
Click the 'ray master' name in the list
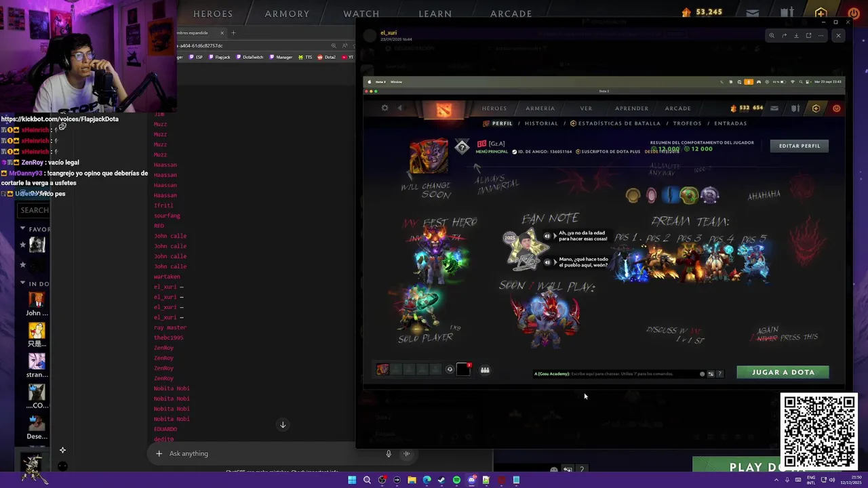170,327
